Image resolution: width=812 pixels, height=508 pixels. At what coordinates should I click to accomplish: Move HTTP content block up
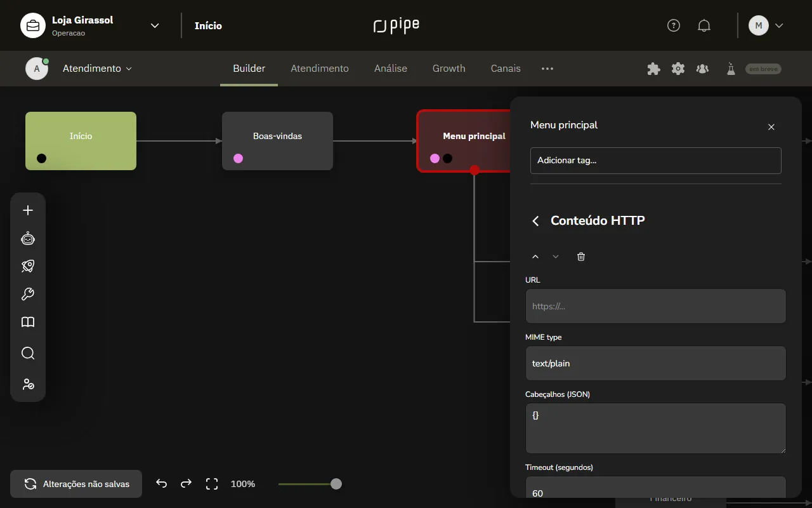click(535, 257)
